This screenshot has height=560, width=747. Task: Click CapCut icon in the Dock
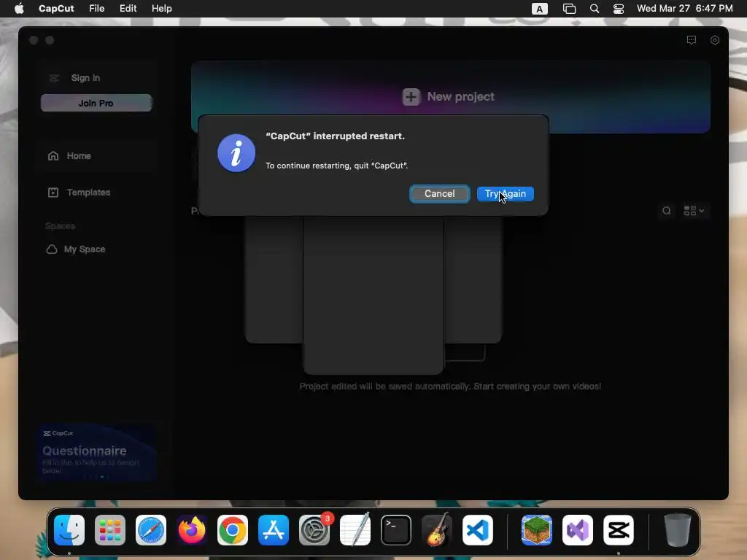click(619, 530)
